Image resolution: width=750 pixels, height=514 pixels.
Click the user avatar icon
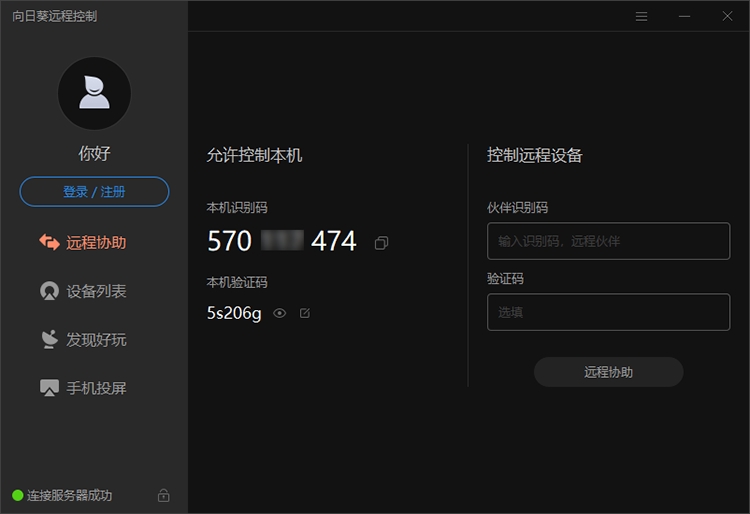click(94, 94)
